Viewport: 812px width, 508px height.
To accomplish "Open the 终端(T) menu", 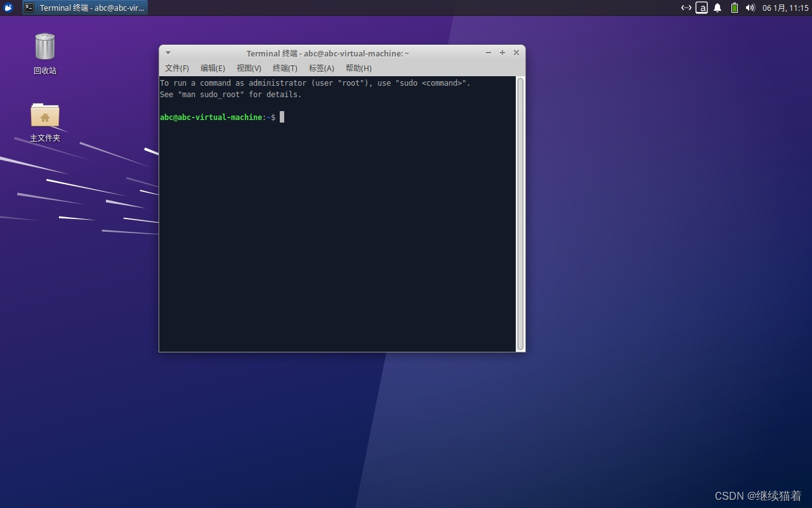I will [x=285, y=68].
